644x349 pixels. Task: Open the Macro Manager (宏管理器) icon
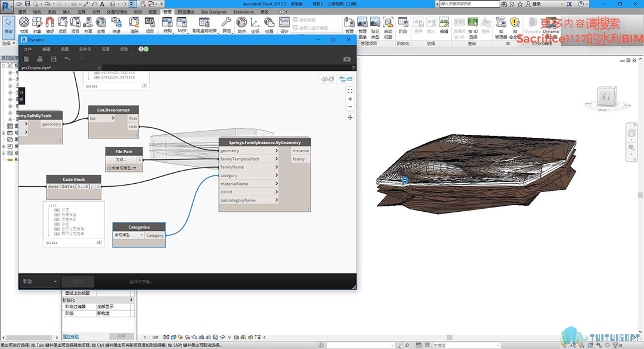pos(500,24)
